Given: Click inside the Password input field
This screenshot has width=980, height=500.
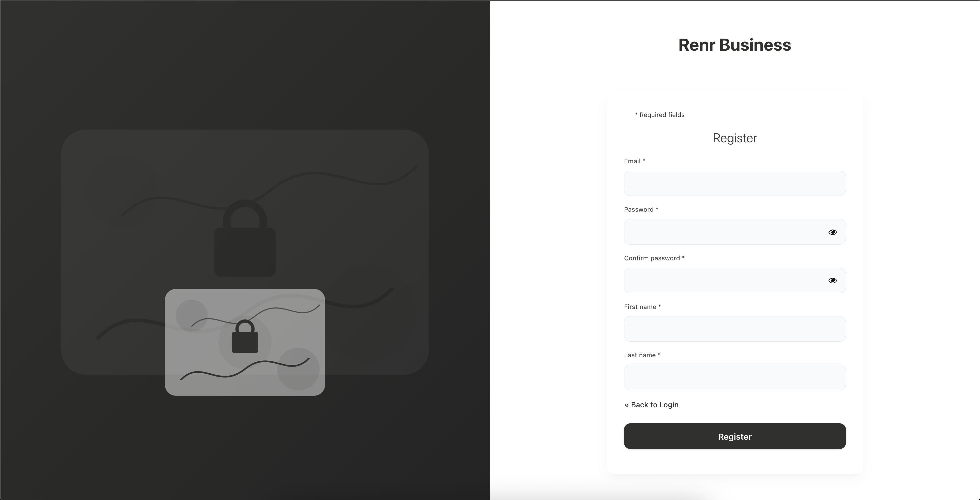Looking at the screenshot, I should click(x=735, y=232).
